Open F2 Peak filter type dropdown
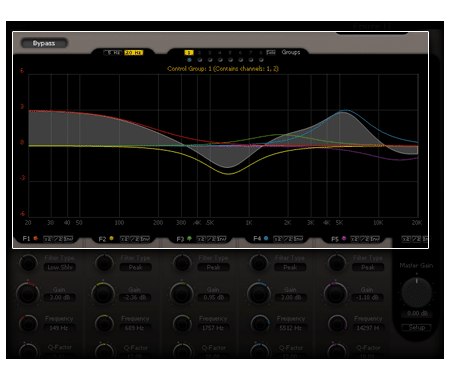Screen dimensions: 450x380 (x=135, y=267)
